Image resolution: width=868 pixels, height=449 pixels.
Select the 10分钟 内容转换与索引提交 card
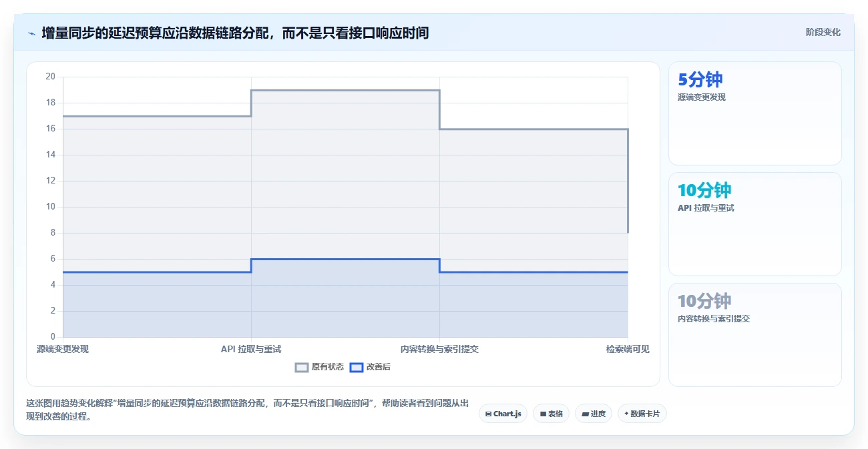(754, 335)
